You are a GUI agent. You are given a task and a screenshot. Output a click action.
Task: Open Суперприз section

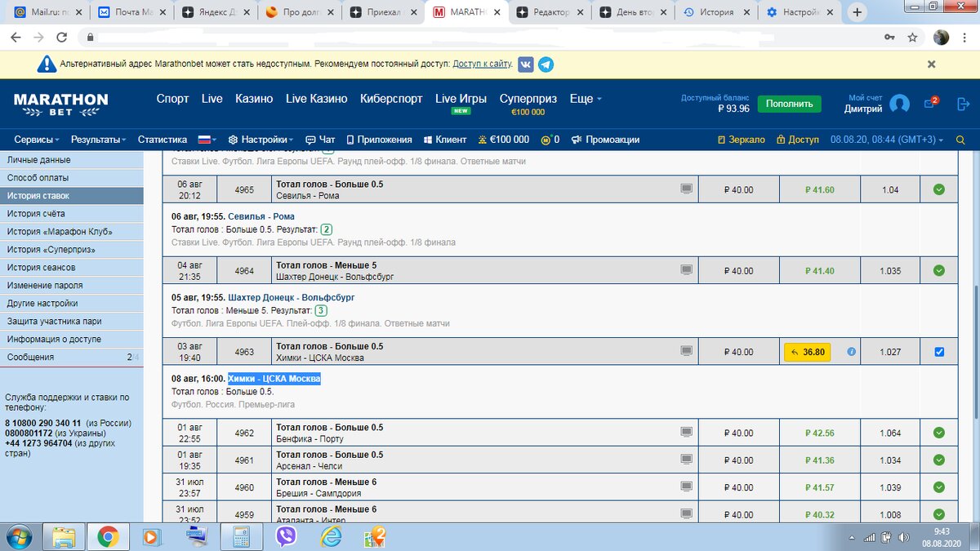(x=528, y=99)
